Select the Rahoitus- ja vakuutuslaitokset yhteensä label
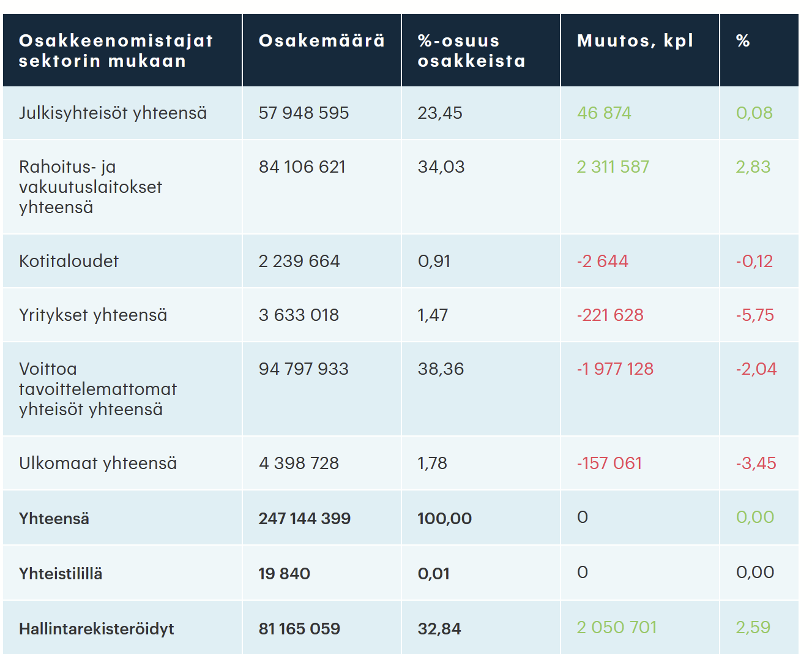The image size is (812, 654). tap(91, 187)
